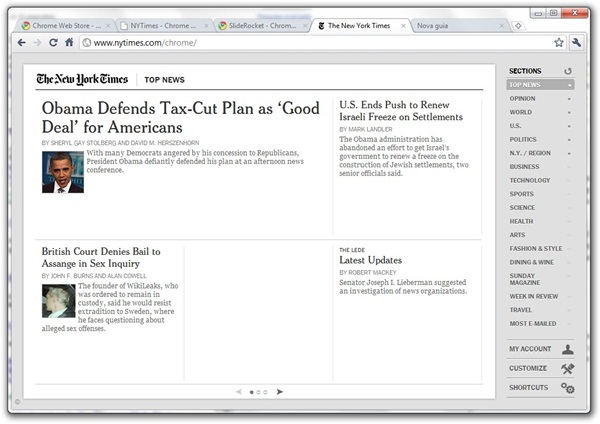Go to next page with the right arrow
600x424 pixels.
coord(280,392)
